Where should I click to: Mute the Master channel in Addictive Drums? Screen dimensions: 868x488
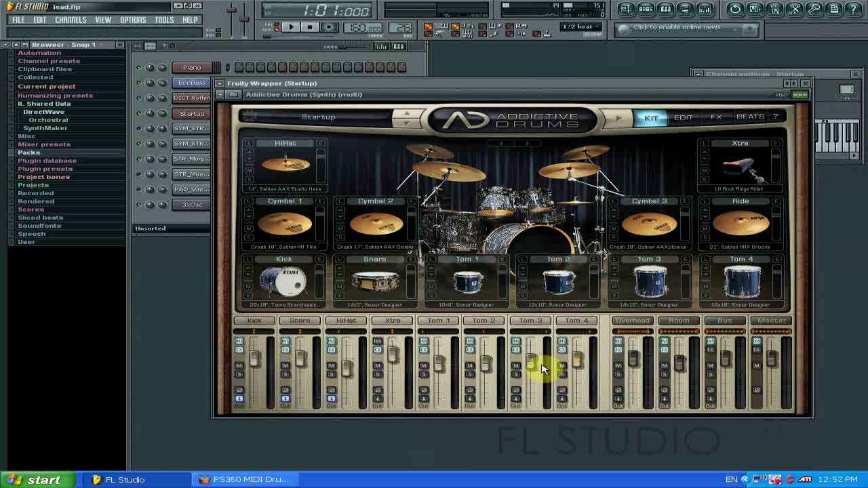tap(756, 366)
